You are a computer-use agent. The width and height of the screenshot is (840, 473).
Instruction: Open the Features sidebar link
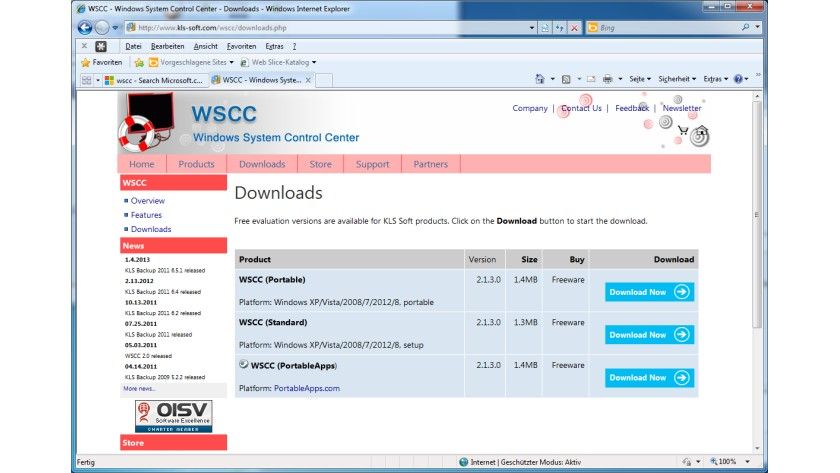click(146, 215)
